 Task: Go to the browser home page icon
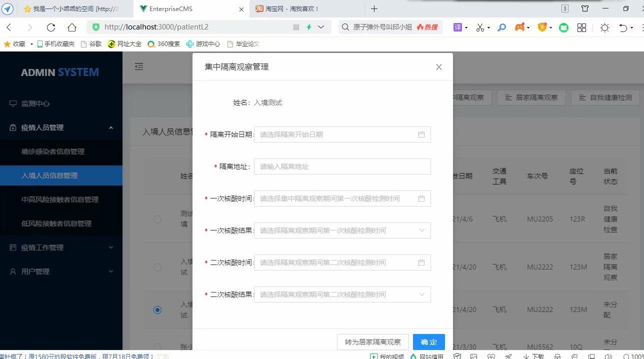click(72, 27)
